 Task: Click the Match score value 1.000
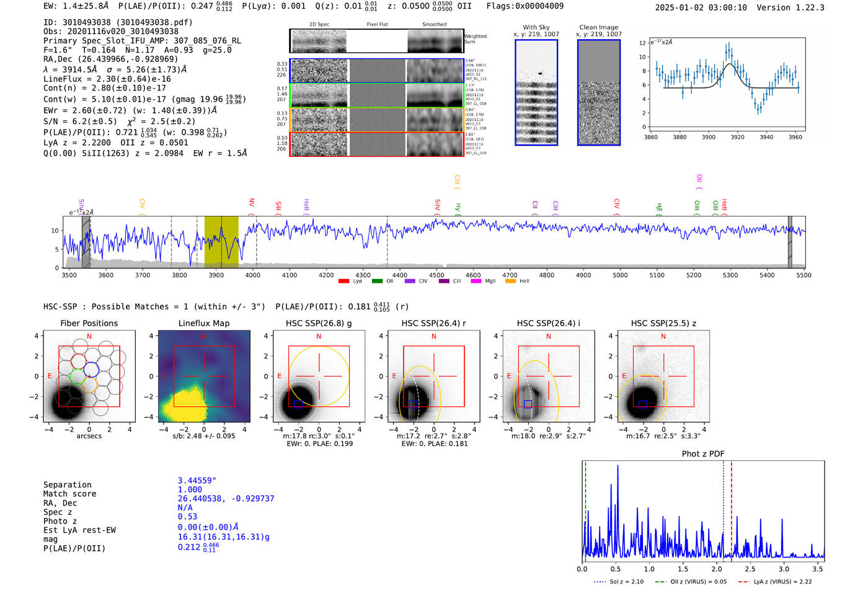(x=190, y=490)
